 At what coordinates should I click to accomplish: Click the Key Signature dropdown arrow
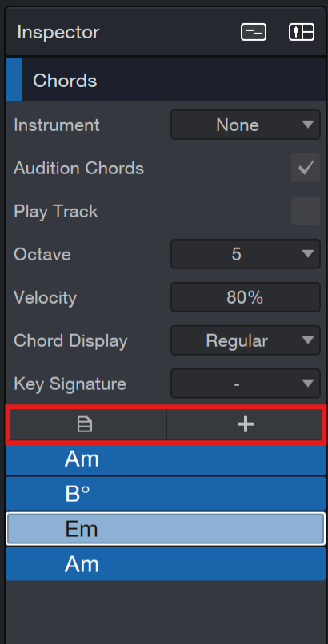coord(307,383)
